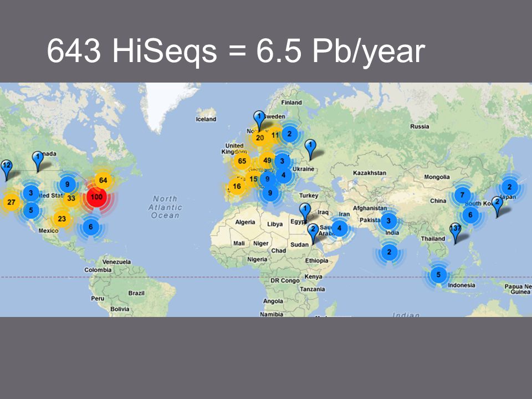Select the blue 5 cluster near Indonesia
This screenshot has width=532, height=399.
(x=438, y=274)
